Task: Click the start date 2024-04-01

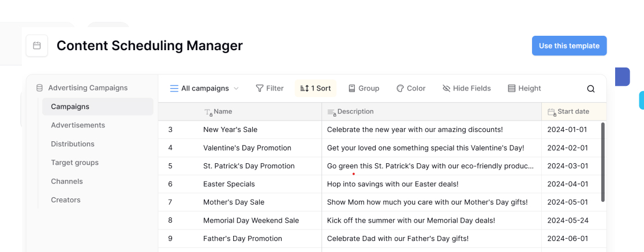Action: (x=568, y=185)
